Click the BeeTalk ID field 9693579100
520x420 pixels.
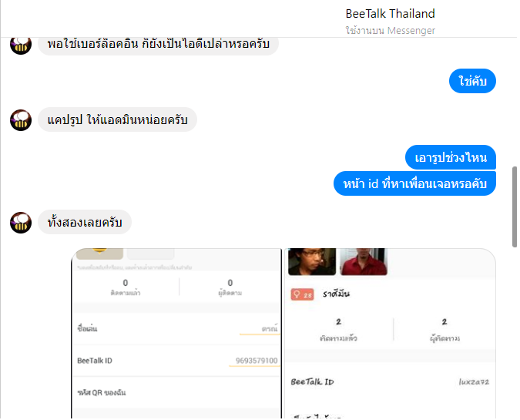(176, 361)
